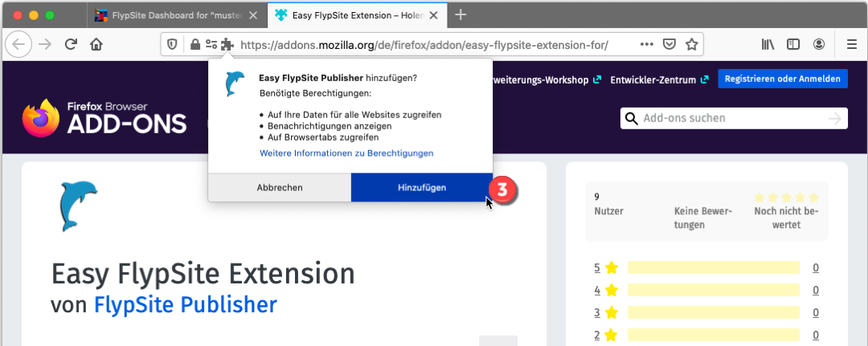Click the 4-star rating bar

pyautogui.click(x=714, y=290)
